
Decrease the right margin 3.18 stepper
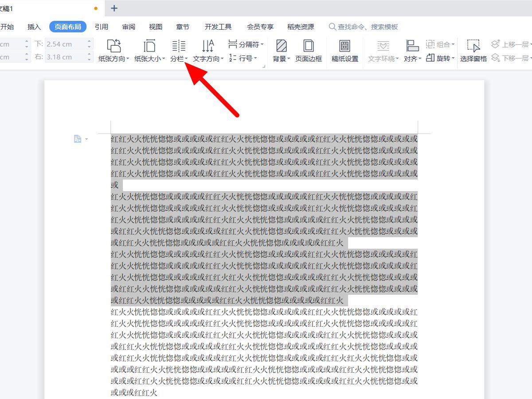[89, 59]
